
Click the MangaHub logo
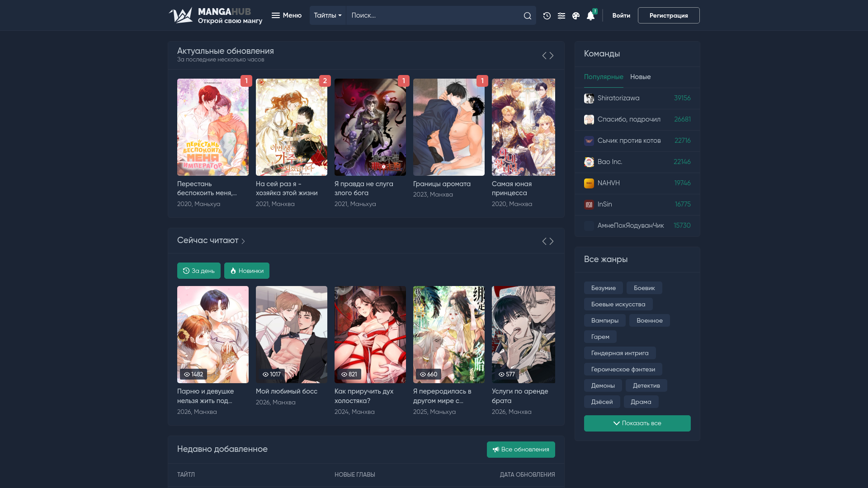215,15
